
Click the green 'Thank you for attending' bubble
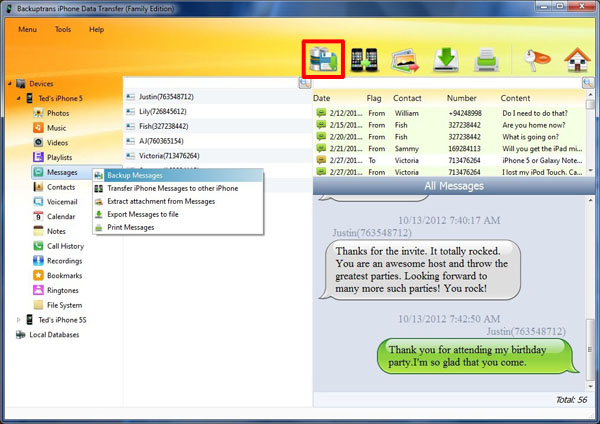click(x=477, y=356)
